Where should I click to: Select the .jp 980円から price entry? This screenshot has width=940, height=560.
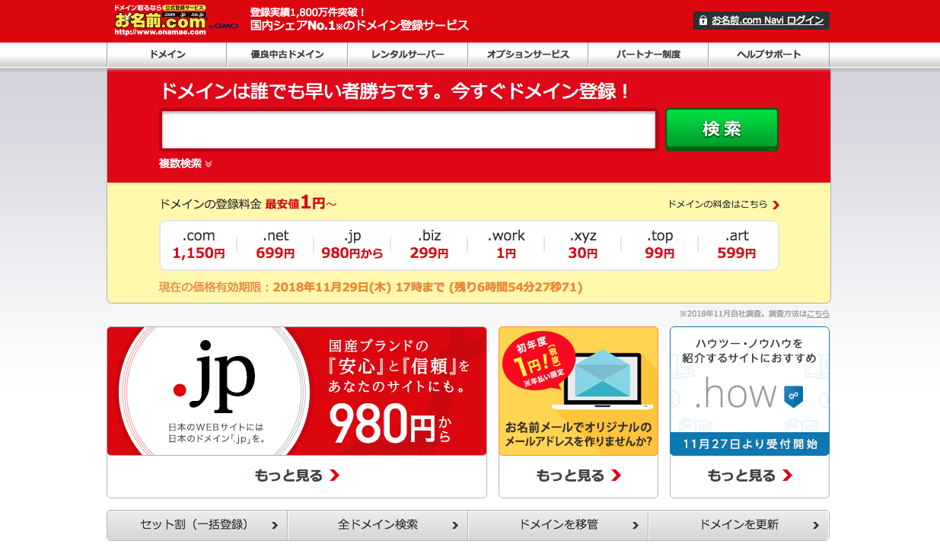pos(352,244)
